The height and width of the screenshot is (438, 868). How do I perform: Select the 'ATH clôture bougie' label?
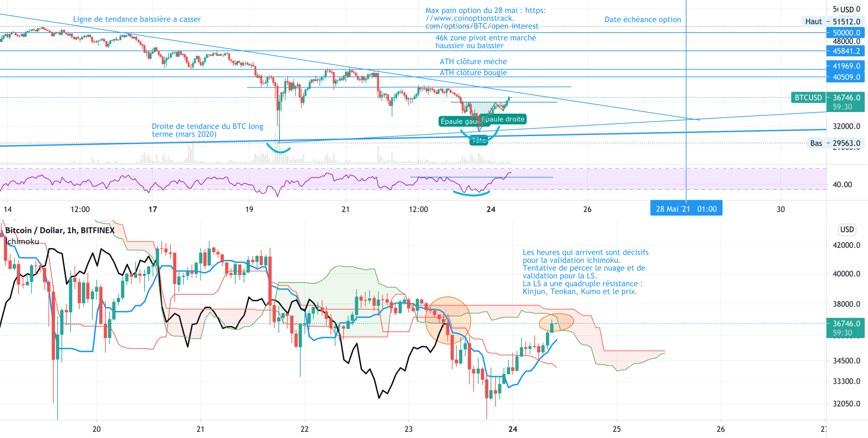(473, 73)
